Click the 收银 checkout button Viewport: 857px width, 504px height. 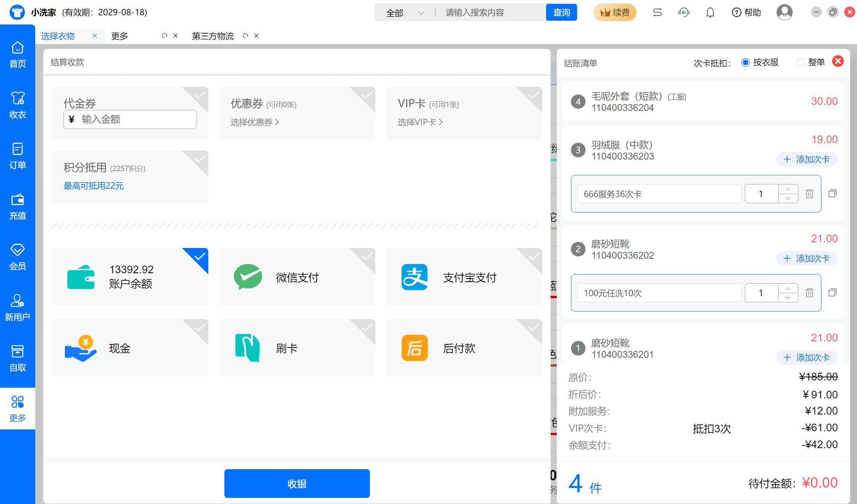tap(297, 483)
